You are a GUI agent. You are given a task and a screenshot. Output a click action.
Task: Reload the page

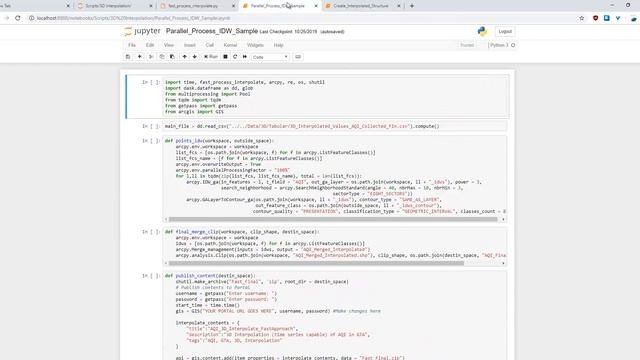18,18
